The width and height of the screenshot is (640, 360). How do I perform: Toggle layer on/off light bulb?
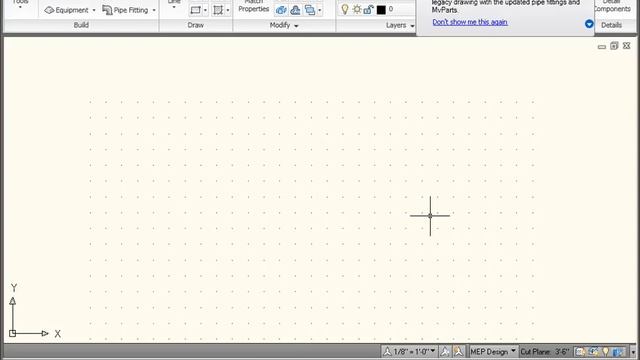[345, 9]
